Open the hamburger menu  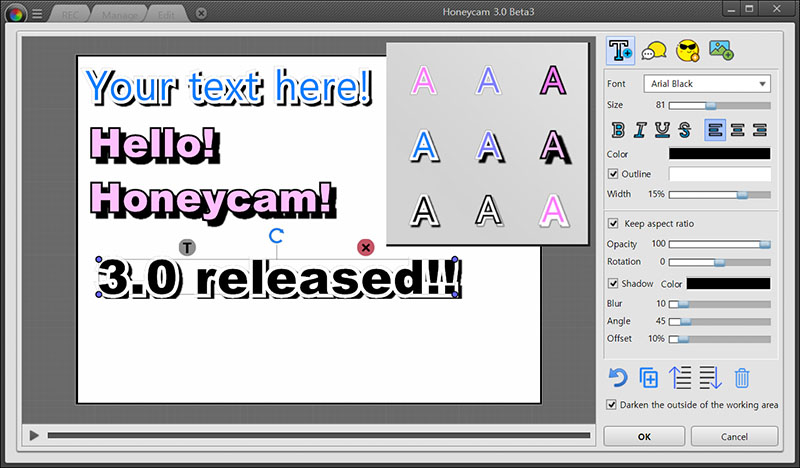coord(37,14)
